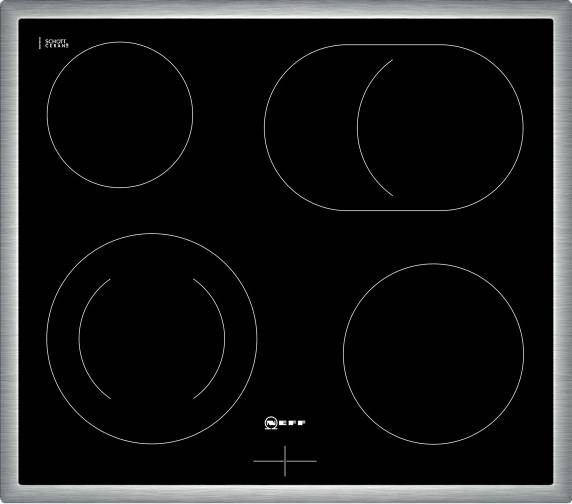572x504 pixels.
Task: Click the stainless steel frame's bottom edge
Action: coord(286,494)
